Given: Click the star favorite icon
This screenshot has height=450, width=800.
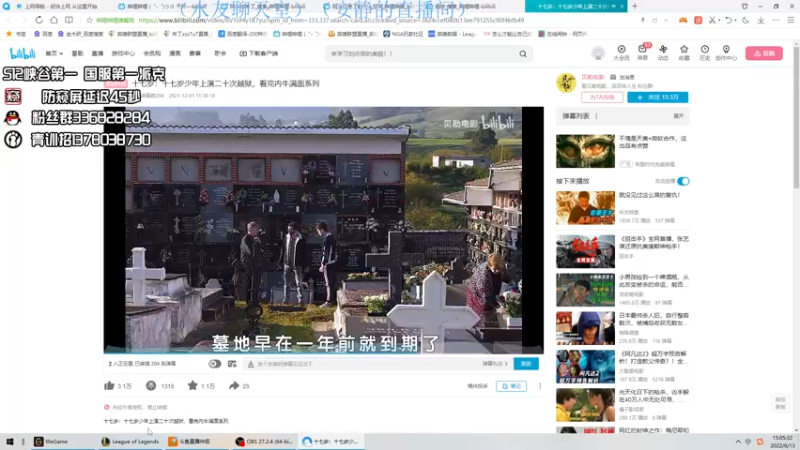Looking at the screenshot, I should (192, 386).
